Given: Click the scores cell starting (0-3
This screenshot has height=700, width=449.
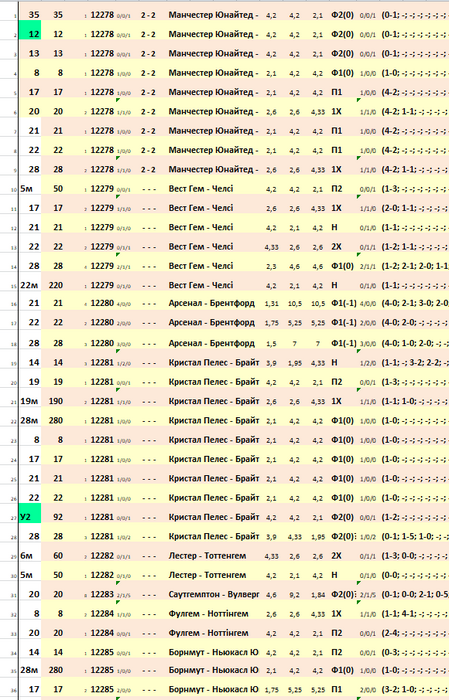Looking at the screenshot, I should point(415,652).
